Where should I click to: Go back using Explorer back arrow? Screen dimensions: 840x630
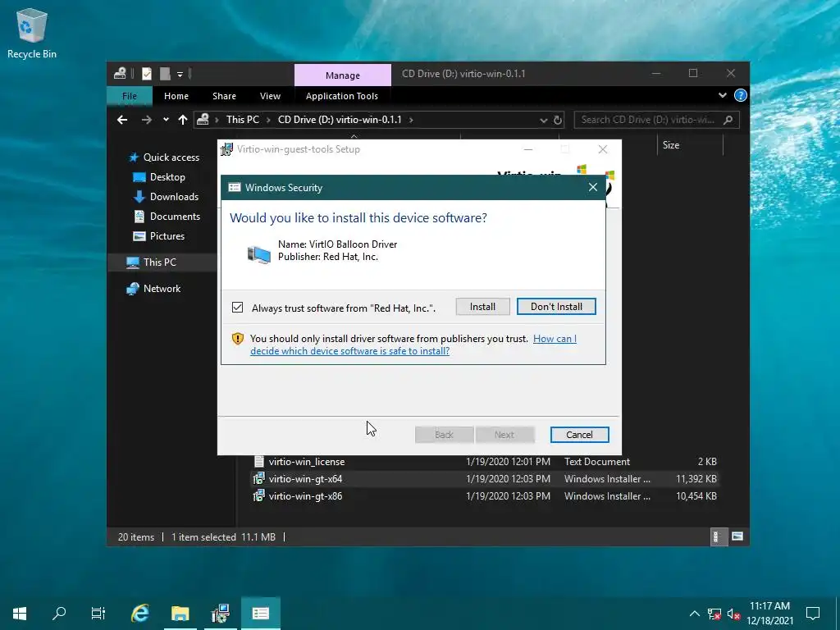coord(122,120)
